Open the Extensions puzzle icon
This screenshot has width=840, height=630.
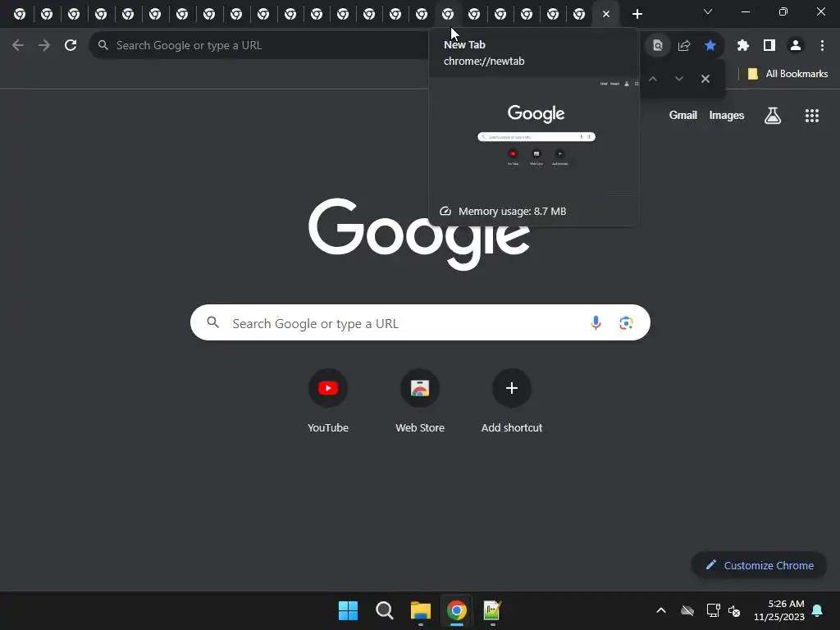[x=743, y=46]
